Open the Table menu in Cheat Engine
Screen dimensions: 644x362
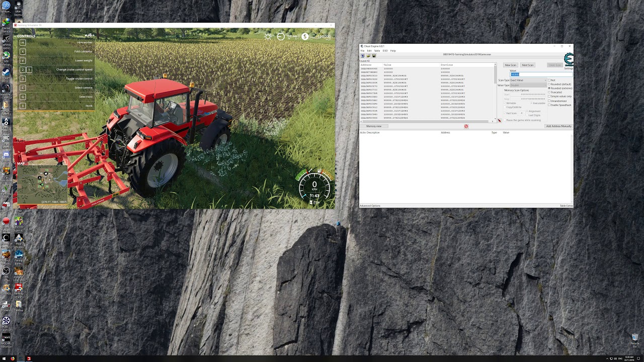point(377,51)
